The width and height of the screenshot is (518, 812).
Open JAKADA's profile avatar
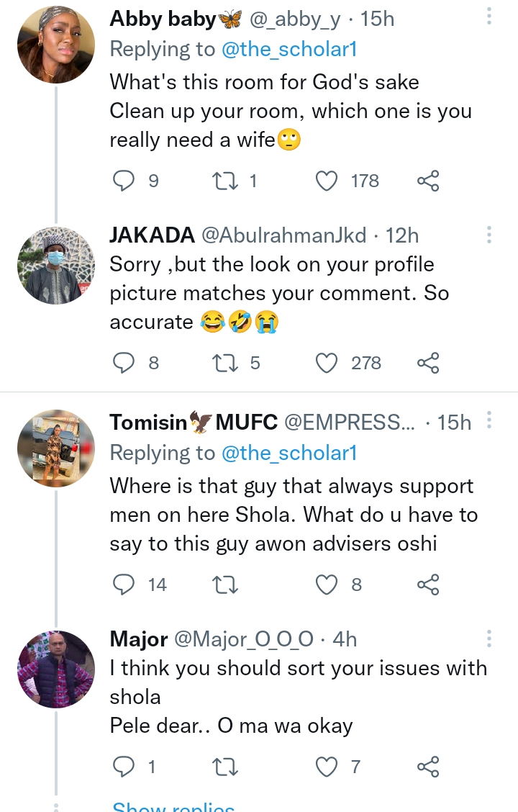coord(56,265)
